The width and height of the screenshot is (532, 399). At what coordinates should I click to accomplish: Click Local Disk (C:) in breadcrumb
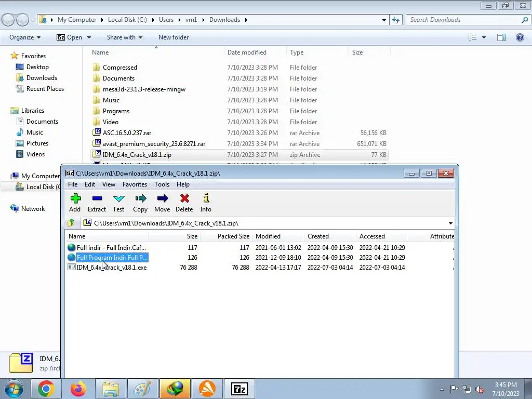tap(127, 20)
